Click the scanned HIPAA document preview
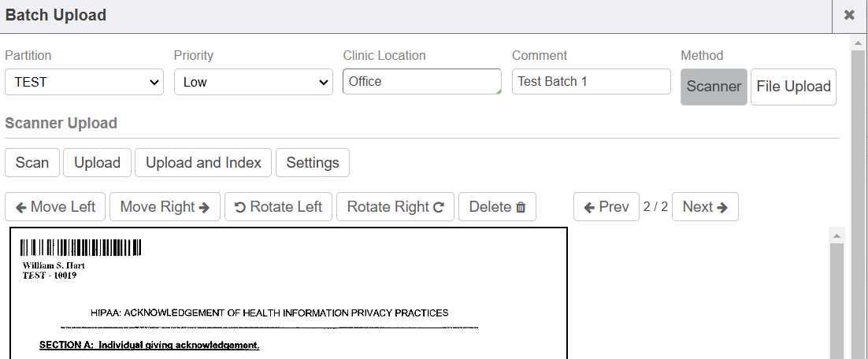Image resolution: width=868 pixels, height=359 pixels. [288, 299]
